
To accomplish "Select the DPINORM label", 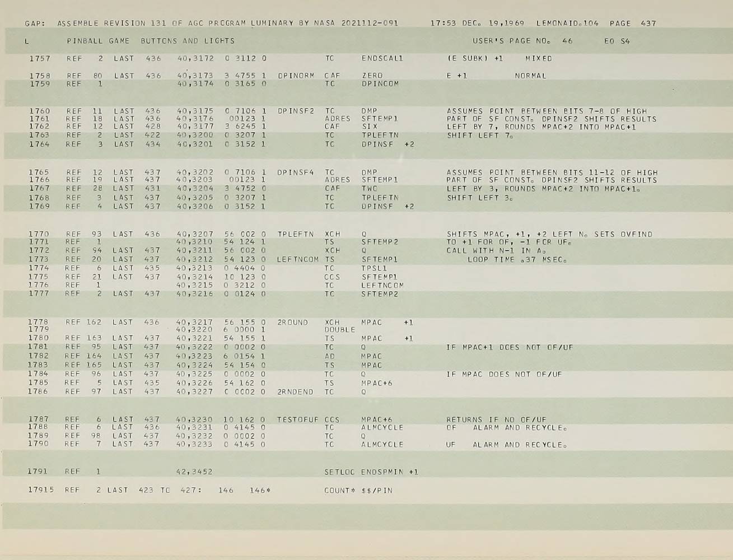I will click(296, 76).
